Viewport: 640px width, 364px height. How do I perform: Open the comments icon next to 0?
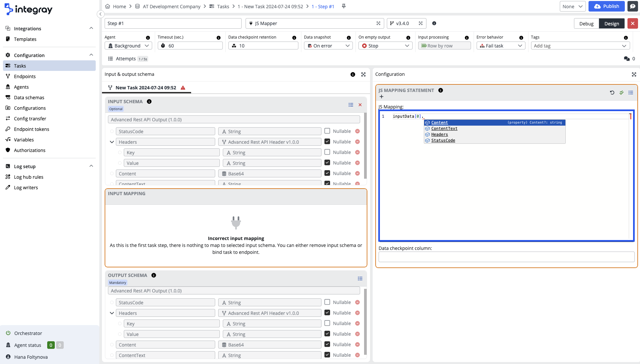(x=626, y=59)
